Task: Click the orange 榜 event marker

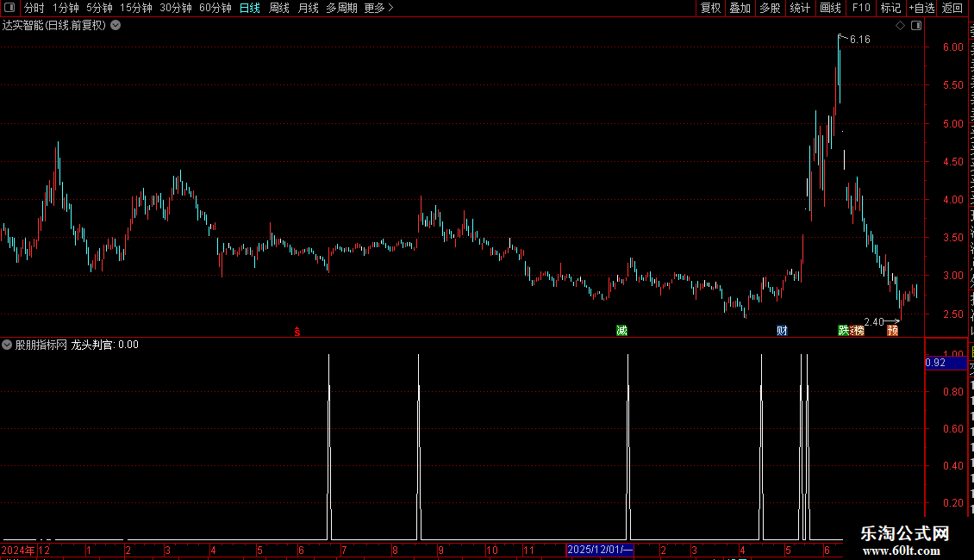Action: 858,330
